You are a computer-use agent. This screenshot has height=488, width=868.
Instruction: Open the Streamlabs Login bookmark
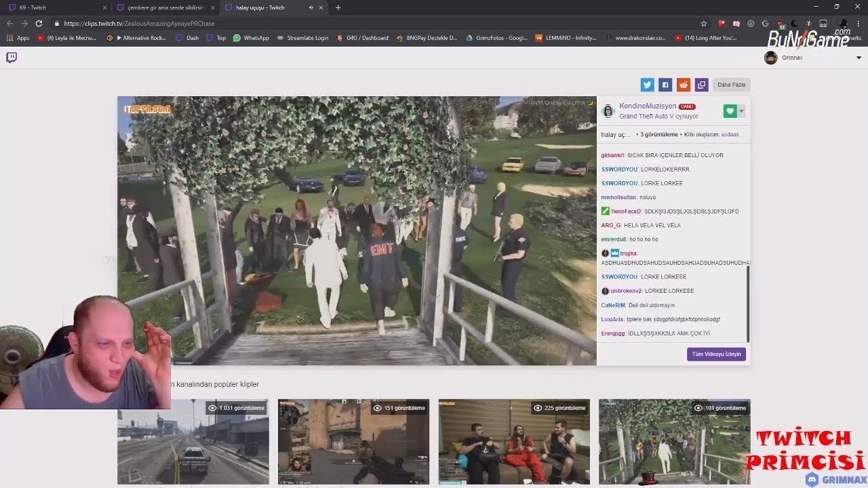coord(302,38)
